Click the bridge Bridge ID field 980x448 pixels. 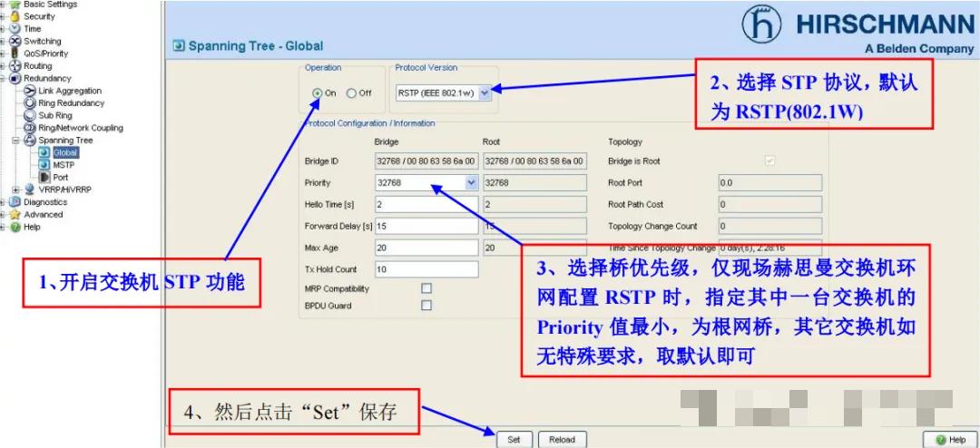click(x=426, y=161)
